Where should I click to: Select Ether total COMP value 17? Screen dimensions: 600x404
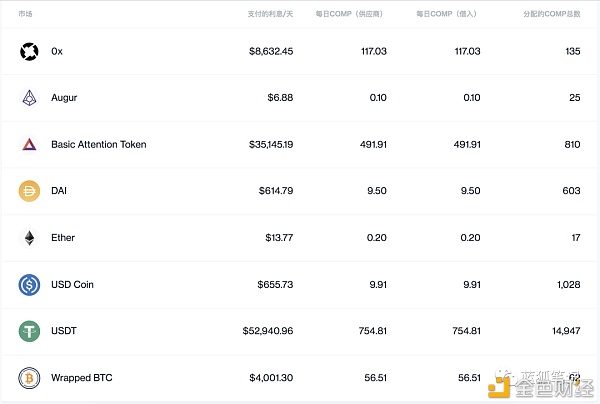click(x=576, y=238)
